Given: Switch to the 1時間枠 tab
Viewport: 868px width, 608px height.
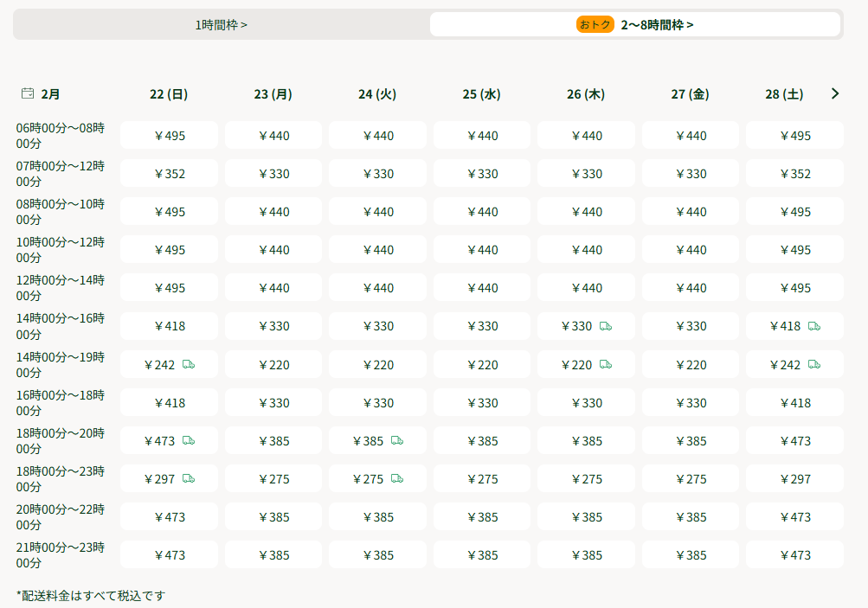Looking at the screenshot, I should coord(222,24).
